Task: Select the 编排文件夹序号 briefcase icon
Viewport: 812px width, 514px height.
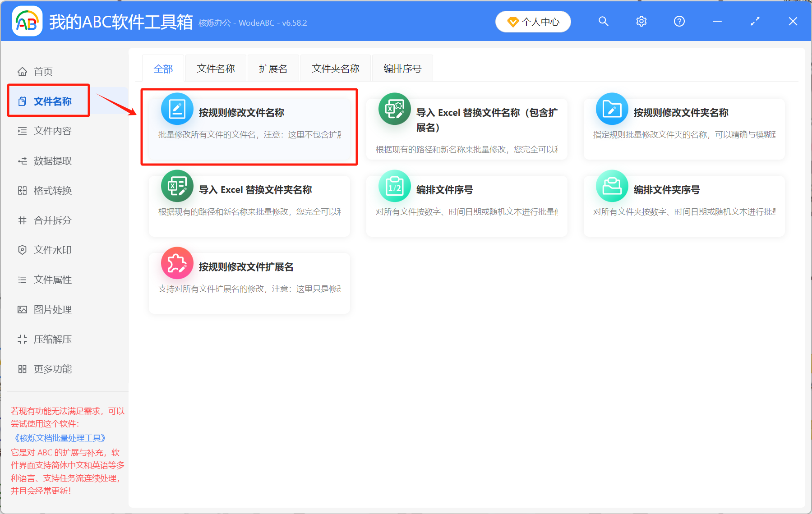Action: pyautogui.click(x=612, y=185)
